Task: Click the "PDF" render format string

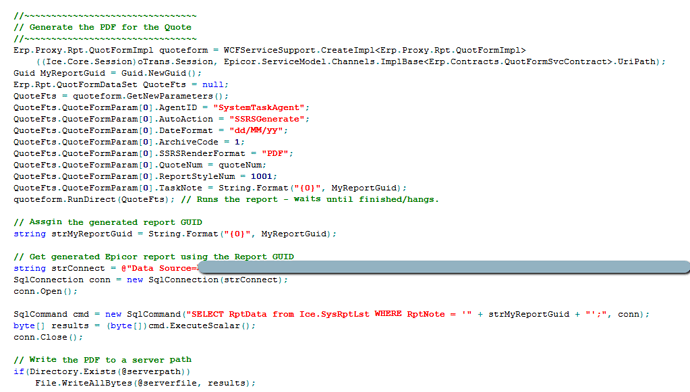Action: (x=275, y=153)
